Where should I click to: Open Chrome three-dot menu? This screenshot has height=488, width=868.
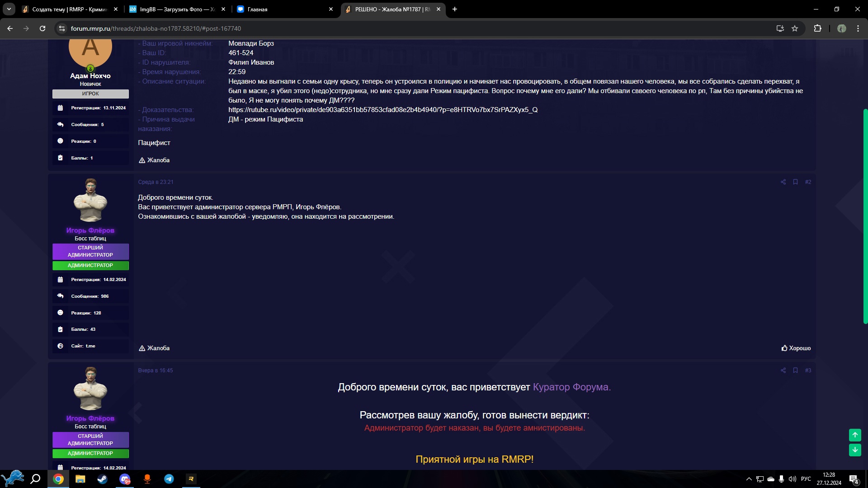pyautogui.click(x=858, y=28)
